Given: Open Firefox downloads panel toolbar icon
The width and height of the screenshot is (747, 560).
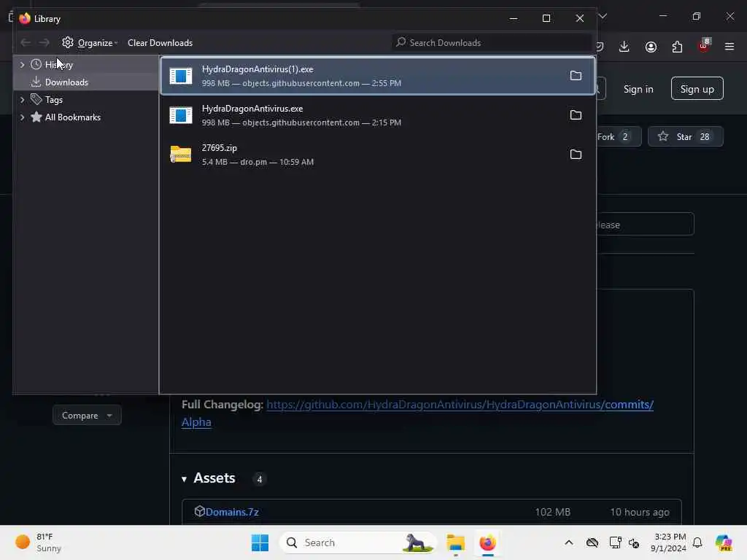Looking at the screenshot, I should point(624,46).
